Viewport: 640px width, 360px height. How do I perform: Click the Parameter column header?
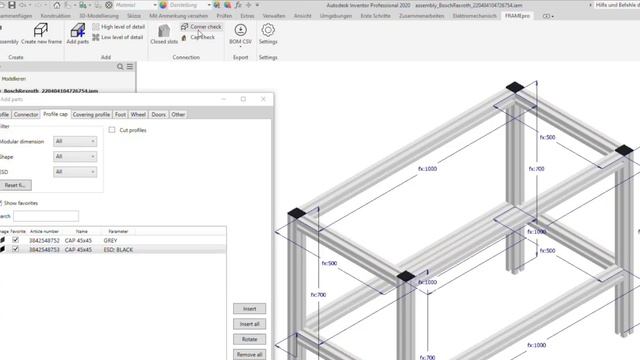[118, 231]
